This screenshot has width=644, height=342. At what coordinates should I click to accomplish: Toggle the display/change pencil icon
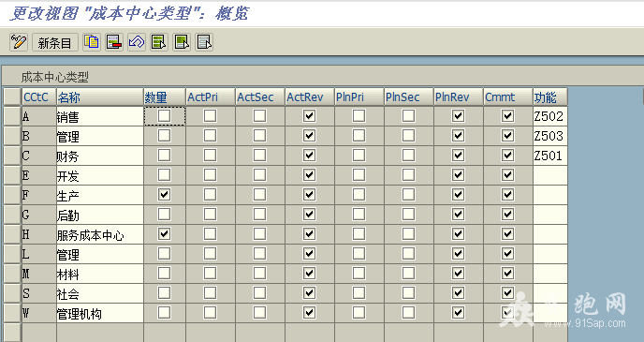tap(19, 42)
